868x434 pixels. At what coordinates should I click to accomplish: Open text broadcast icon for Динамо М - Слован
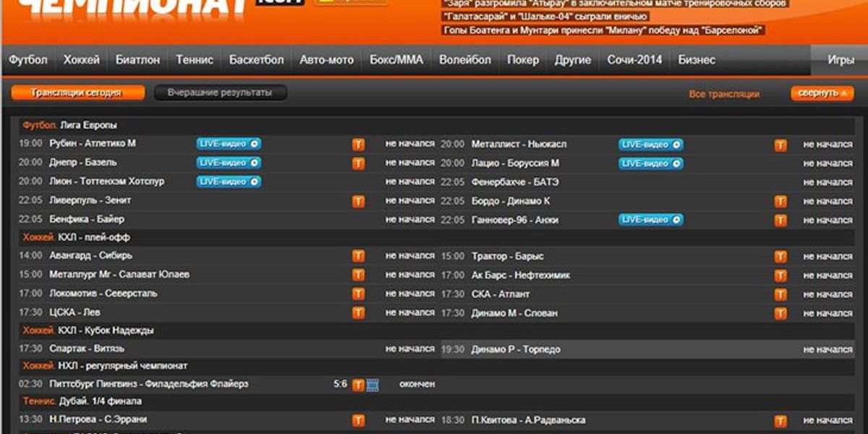[x=780, y=313]
